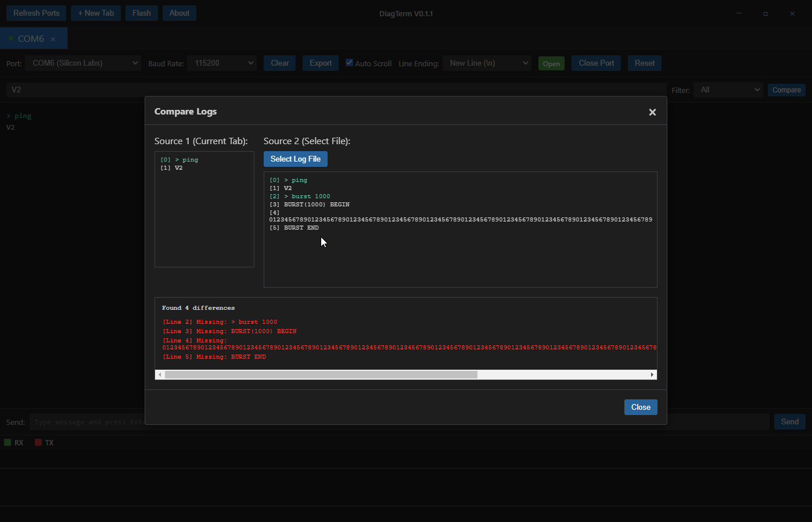
Task: Open a new tab with + New Tab
Action: pos(96,13)
